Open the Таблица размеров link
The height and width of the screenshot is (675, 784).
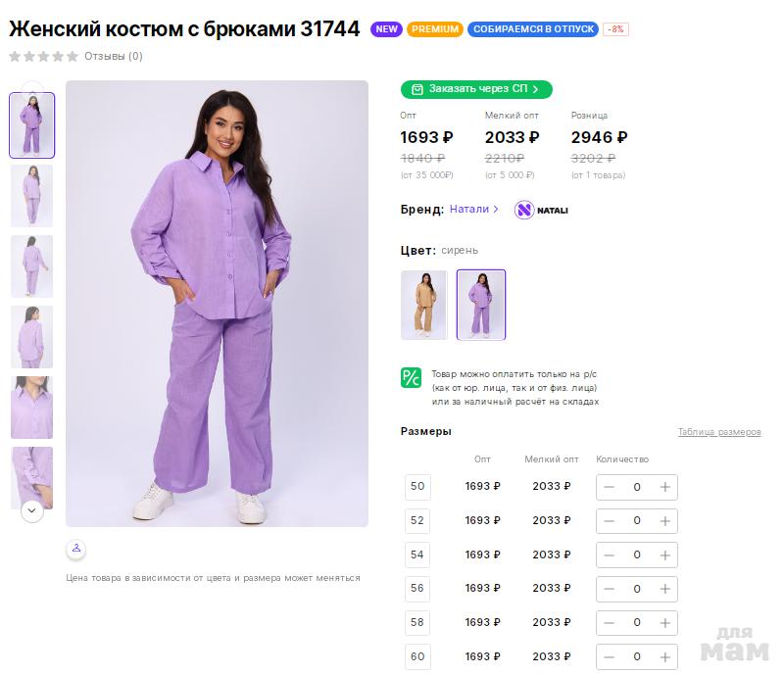(x=718, y=432)
